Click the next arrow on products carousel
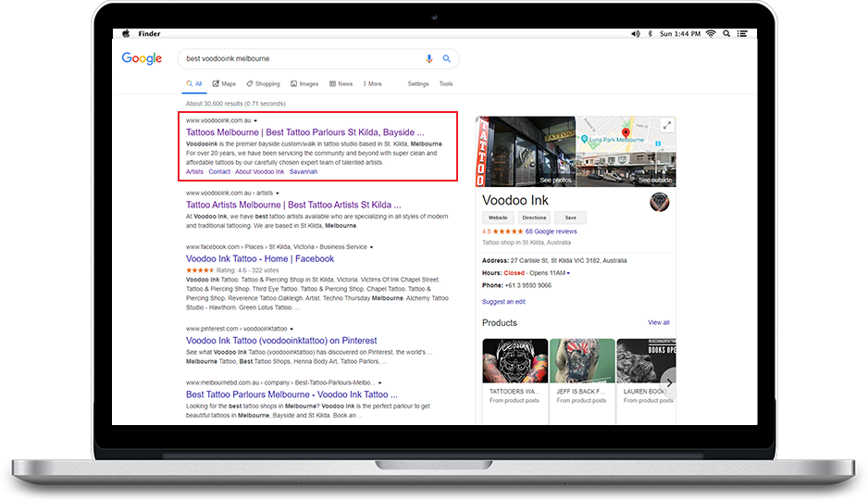 tap(669, 382)
